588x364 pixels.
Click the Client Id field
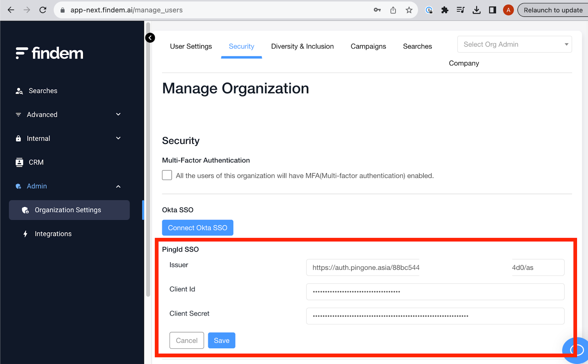(x=435, y=292)
